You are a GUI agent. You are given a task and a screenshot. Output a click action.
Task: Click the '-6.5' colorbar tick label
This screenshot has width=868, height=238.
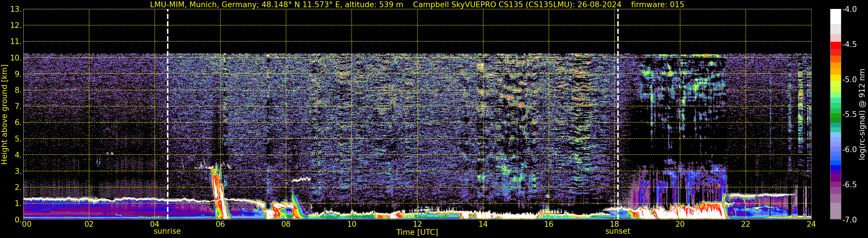pyautogui.click(x=849, y=185)
